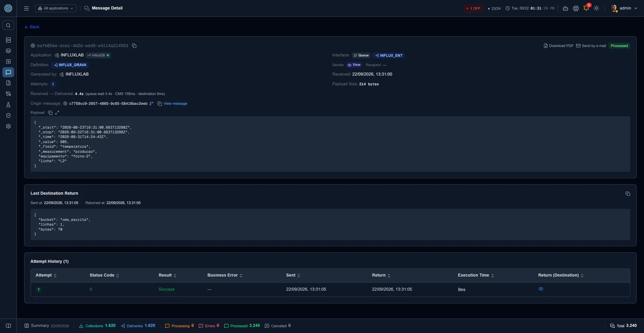Click the app logo in top-left corner
The image size is (644, 333).
click(x=8, y=8)
